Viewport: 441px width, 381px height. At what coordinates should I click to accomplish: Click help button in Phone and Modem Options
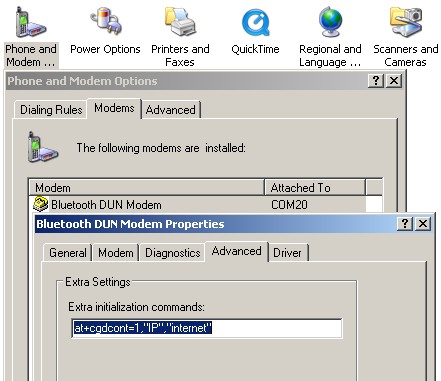(376, 81)
